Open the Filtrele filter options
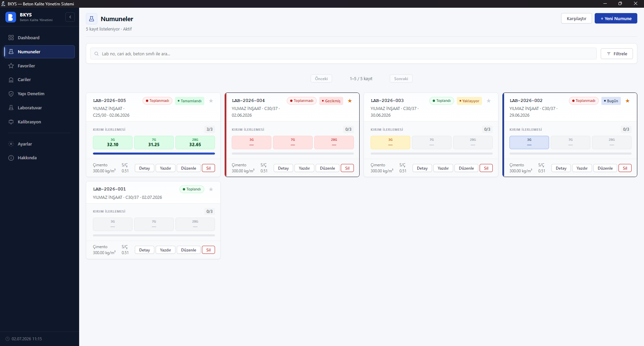Image resolution: width=644 pixels, height=346 pixels. (x=616, y=54)
